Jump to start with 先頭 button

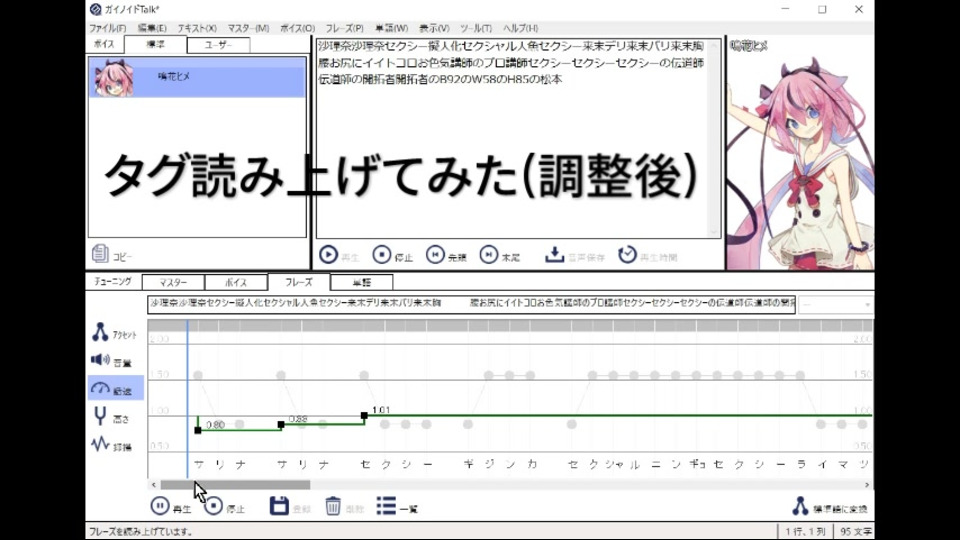pos(435,254)
